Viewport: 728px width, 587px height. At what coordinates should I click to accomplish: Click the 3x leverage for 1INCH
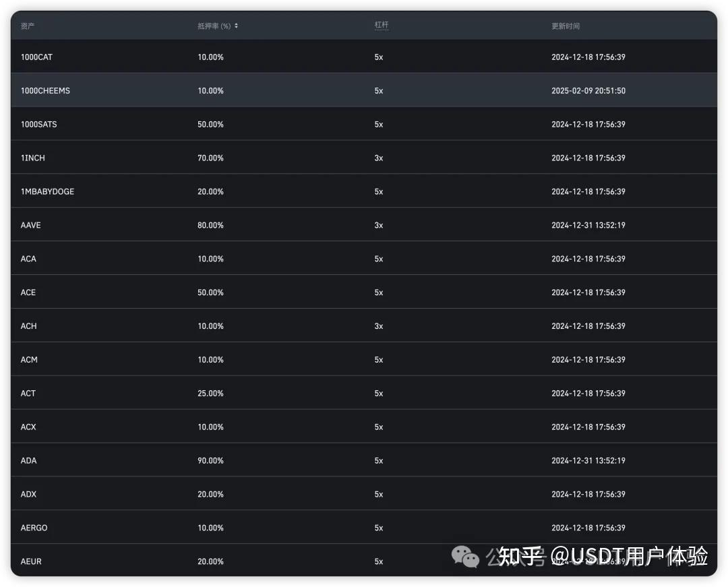click(x=379, y=158)
